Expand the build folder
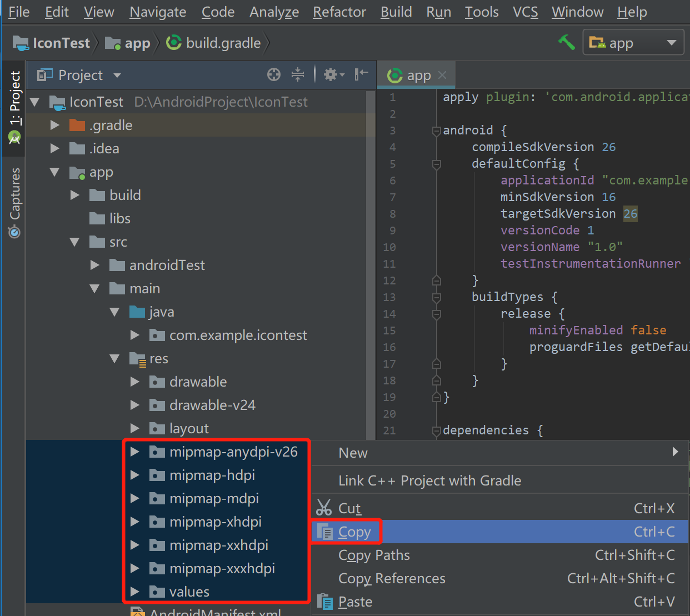This screenshot has width=690, height=616. (74, 195)
